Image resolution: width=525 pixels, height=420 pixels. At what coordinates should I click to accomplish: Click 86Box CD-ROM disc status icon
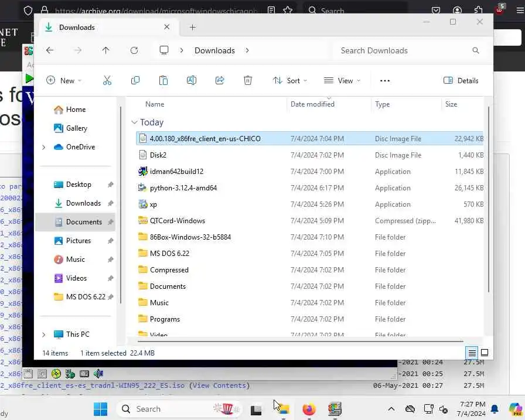tap(56, 374)
